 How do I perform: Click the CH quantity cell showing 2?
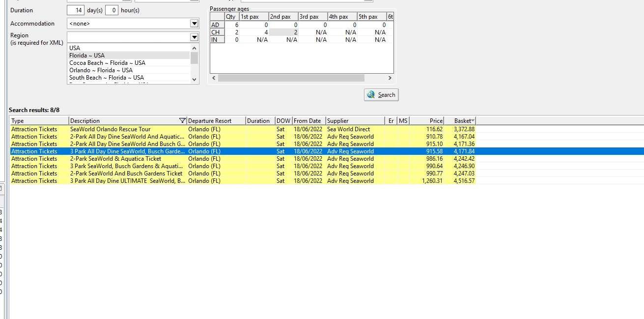tap(232, 32)
